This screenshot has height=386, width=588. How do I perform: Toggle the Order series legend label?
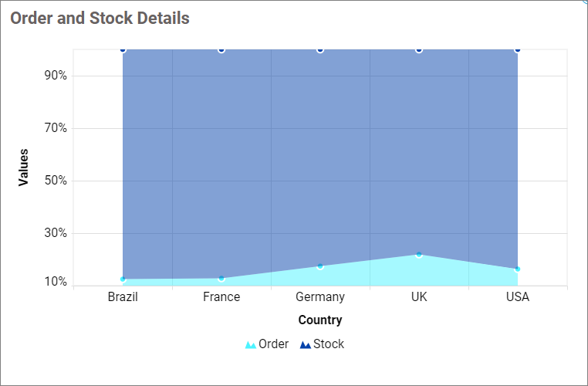[x=274, y=344]
